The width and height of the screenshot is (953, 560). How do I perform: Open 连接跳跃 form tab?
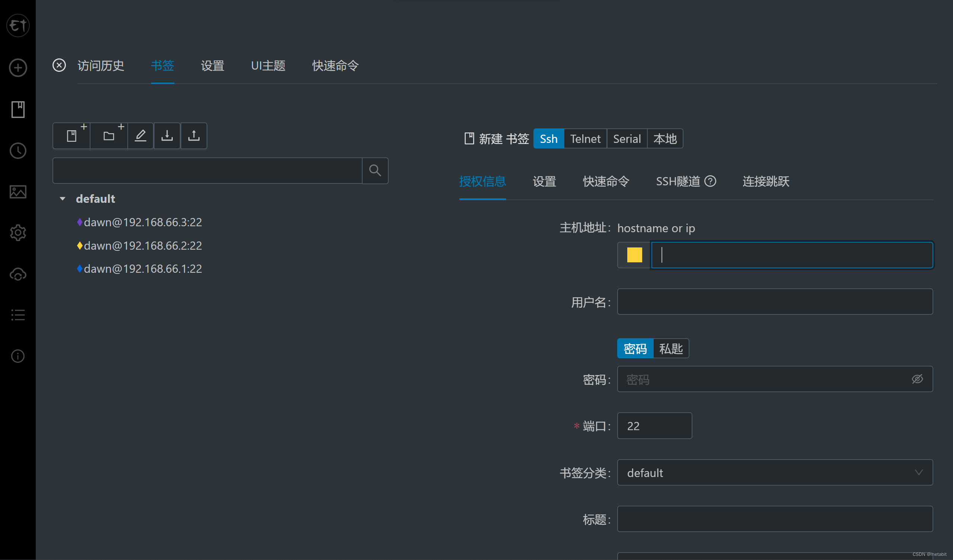click(766, 182)
